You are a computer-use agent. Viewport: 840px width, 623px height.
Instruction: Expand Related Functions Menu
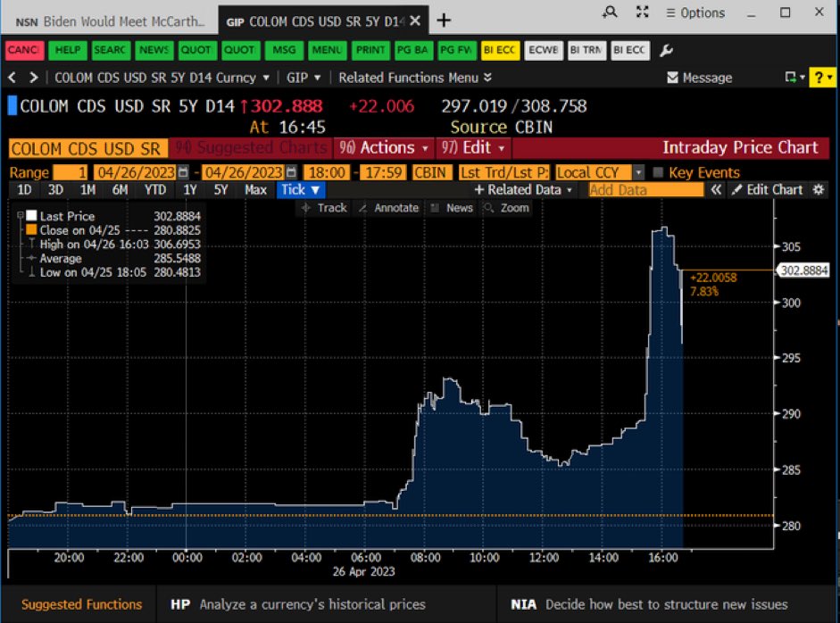414,78
